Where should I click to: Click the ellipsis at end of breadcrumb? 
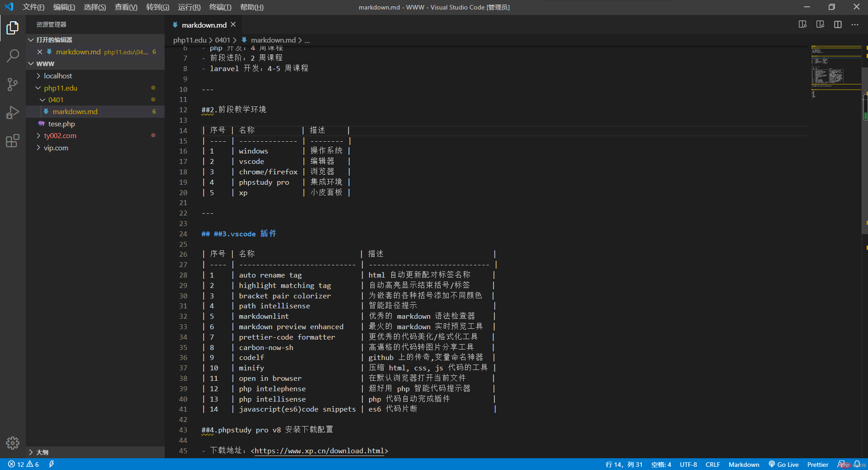[307, 40]
